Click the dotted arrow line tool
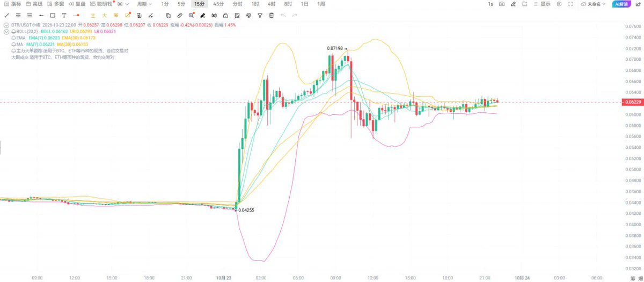Viewport: 644px width, 282px height. 77,16
